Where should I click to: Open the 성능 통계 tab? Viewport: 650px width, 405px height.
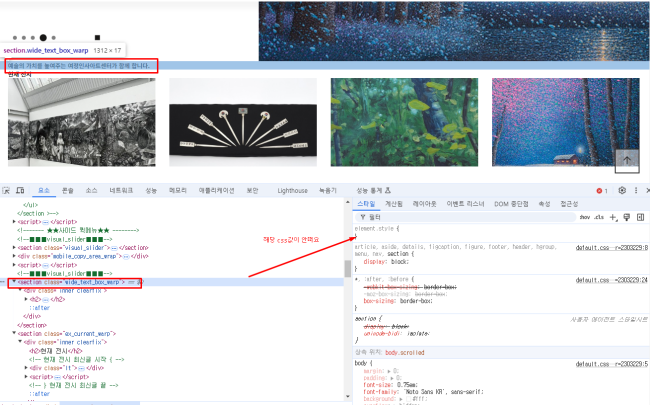pos(374,190)
